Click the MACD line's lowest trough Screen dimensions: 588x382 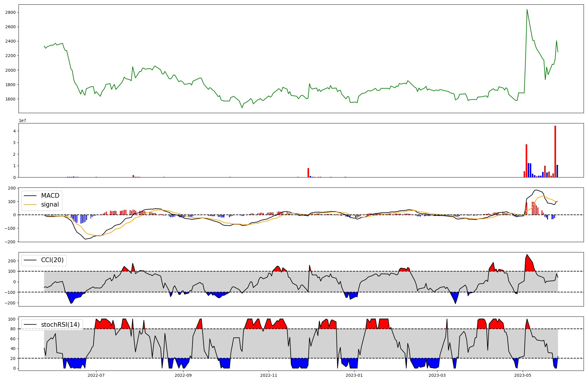tap(85, 239)
